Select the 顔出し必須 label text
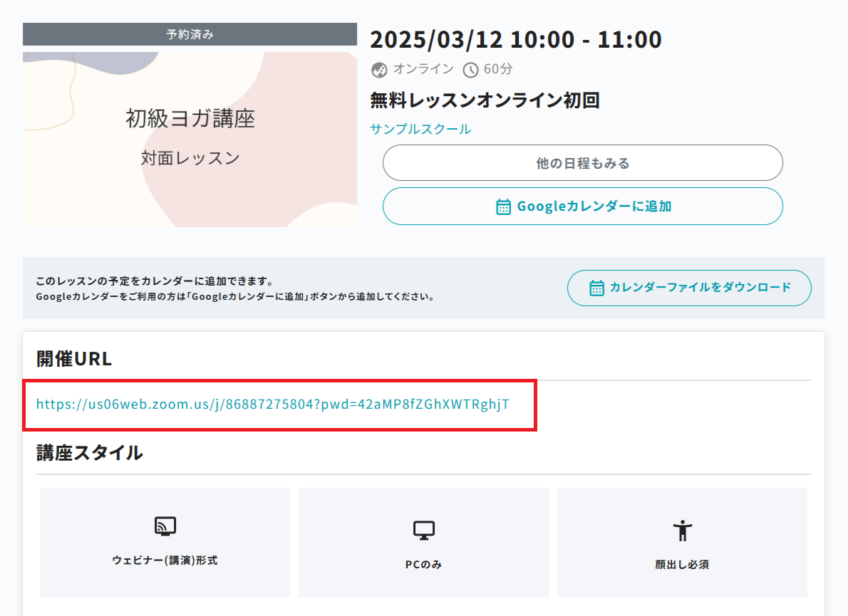 click(x=682, y=565)
